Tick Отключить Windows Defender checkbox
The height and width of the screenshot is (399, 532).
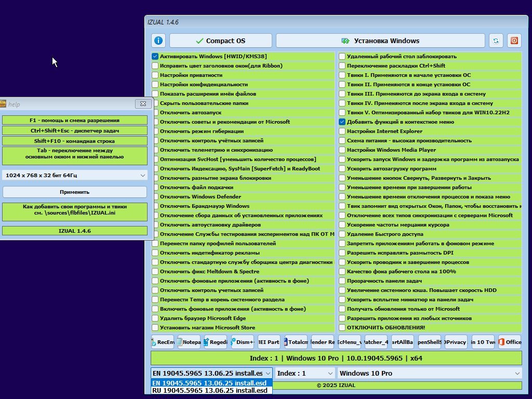click(x=156, y=197)
